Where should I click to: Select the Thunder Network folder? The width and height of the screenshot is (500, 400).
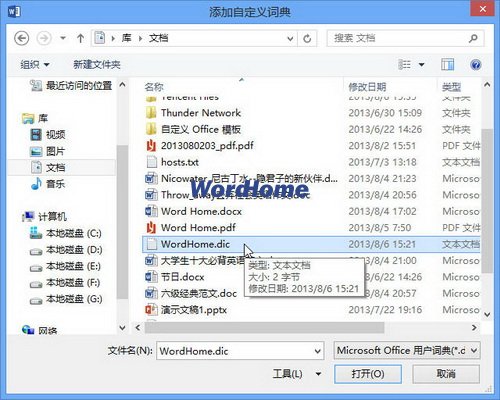(201, 113)
